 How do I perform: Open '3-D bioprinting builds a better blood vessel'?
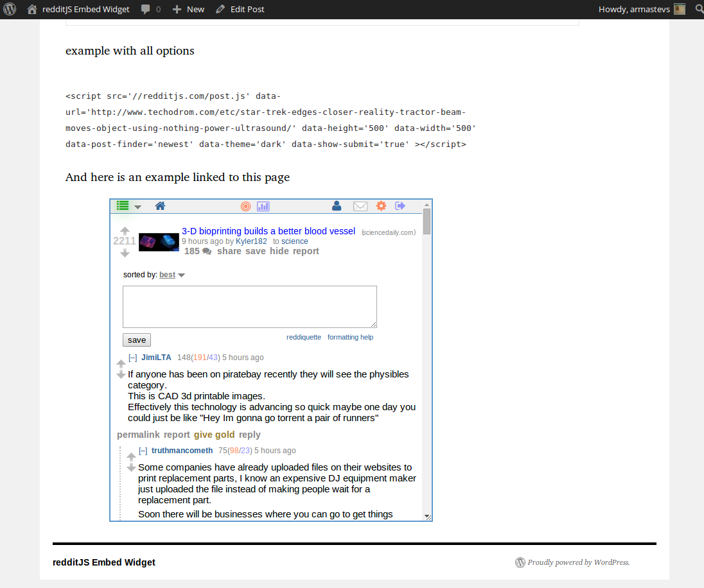(268, 231)
